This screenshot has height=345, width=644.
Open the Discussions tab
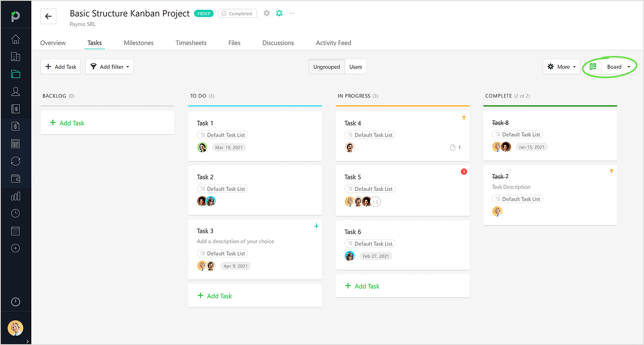278,42
